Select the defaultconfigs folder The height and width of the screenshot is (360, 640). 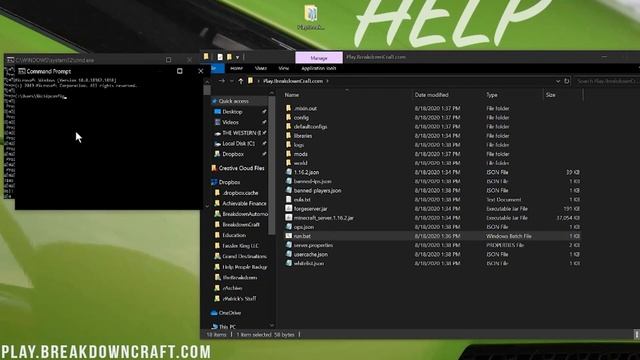pyautogui.click(x=310, y=127)
